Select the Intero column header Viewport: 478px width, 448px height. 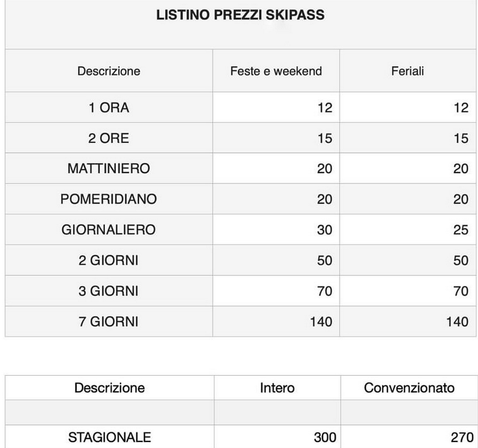tap(277, 388)
